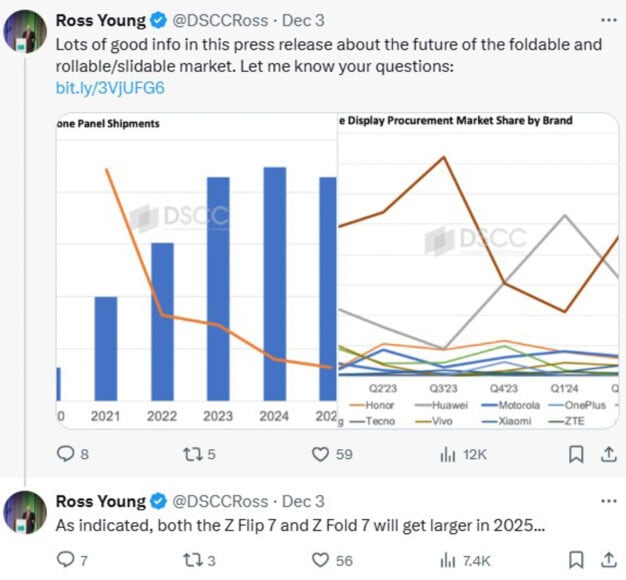Screen dimensions: 626x580
Task: Bookmark the first tweet
Action: [x=576, y=454]
